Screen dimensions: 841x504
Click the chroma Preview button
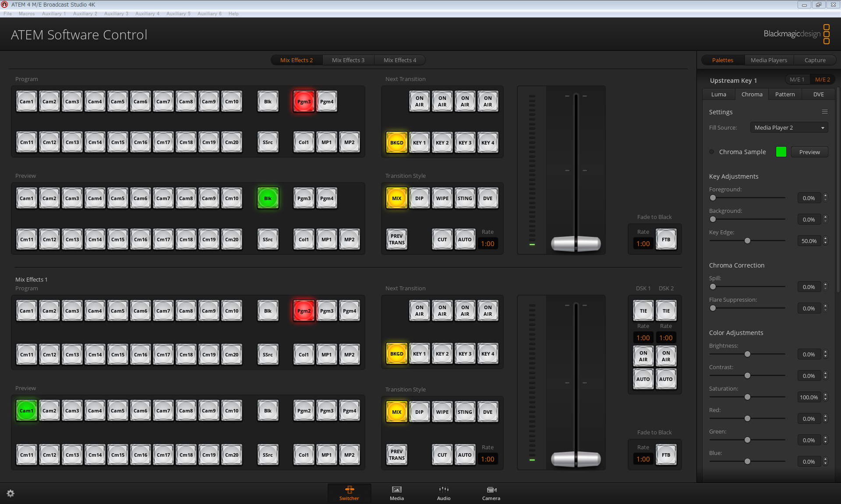(x=809, y=152)
